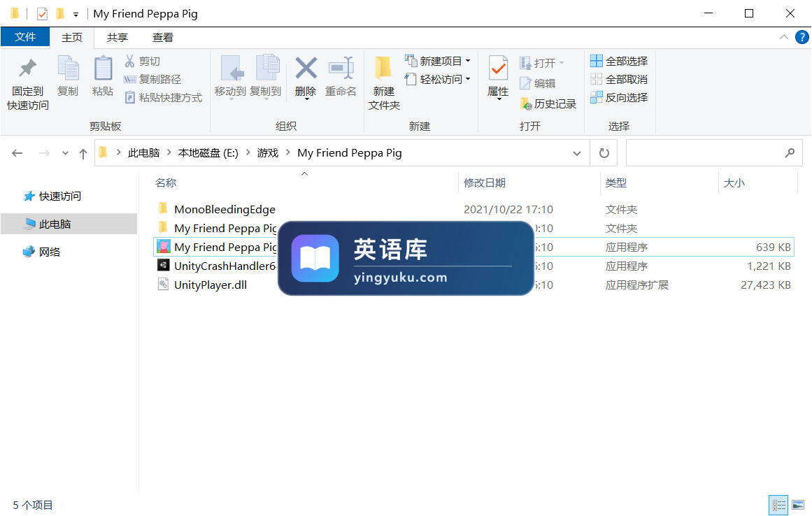Select the UnityPlayer.dll file
812x516 pixels.
[211, 285]
